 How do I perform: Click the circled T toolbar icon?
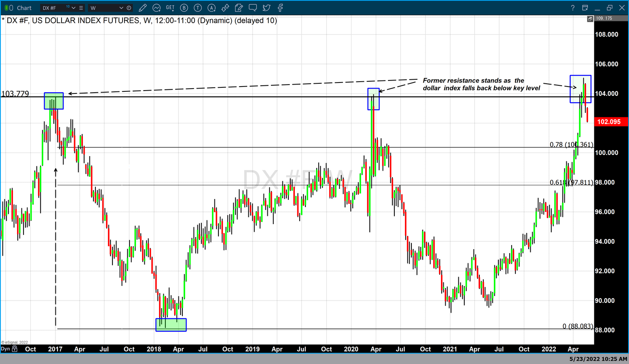pyautogui.click(x=198, y=8)
